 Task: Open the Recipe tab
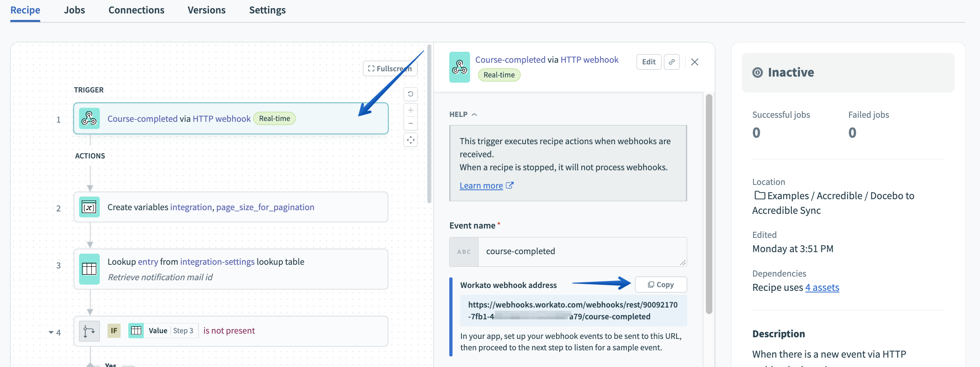pyautogui.click(x=25, y=10)
